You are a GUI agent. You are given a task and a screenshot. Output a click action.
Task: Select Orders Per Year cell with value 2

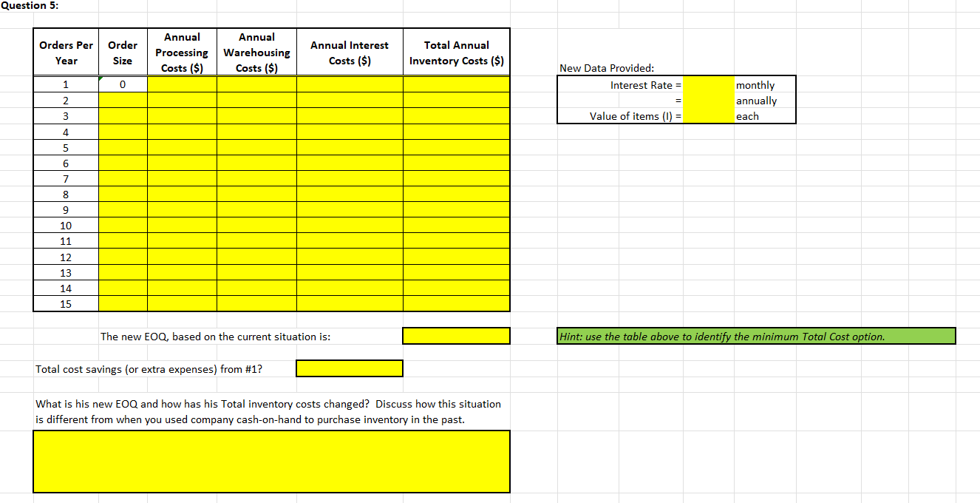click(66, 100)
